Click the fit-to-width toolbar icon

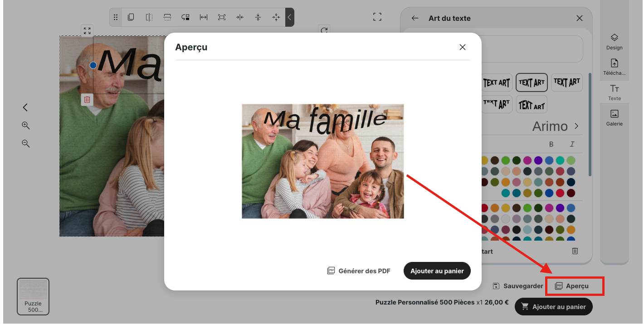pyautogui.click(x=204, y=17)
